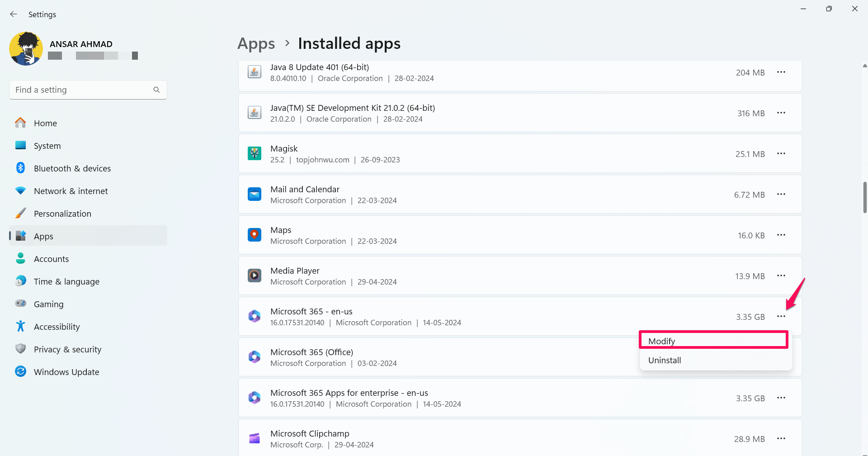
Task: Click the Magisk app icon
Action: pyautogui.click(x=255, y=153)
